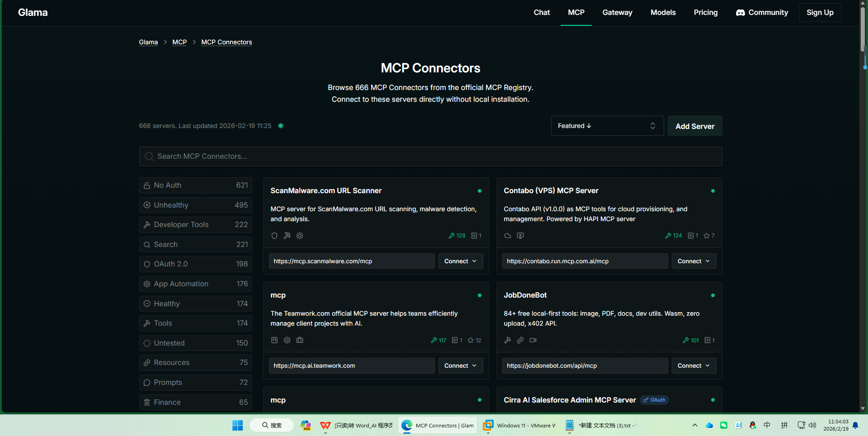
Task: Toggle the App Automation filter
Action: (196, 284)
